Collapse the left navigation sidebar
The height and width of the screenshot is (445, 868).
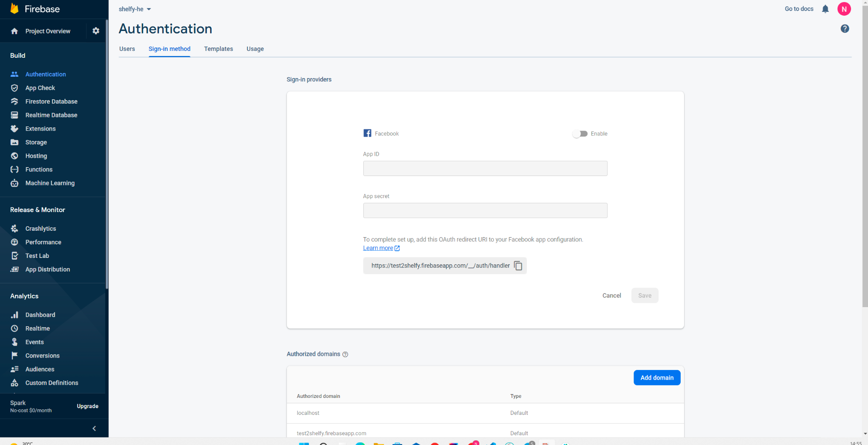click(x=94, y=428)
